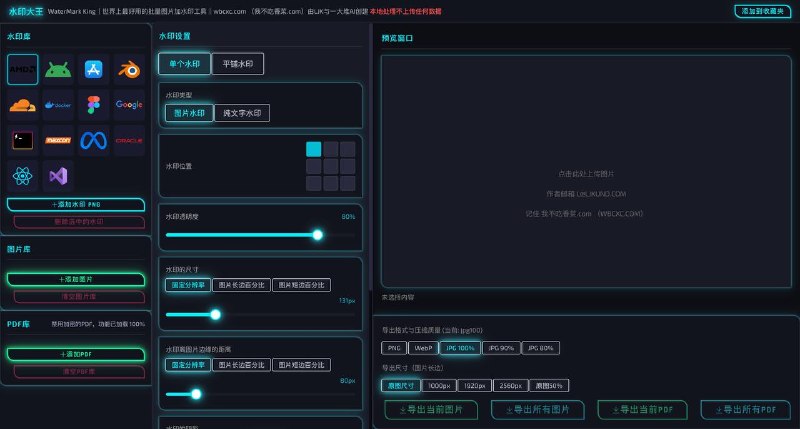Adjust the watermark opacity slider
Image resolution: width=800 pixels, height=429 pixels.
pos(260,235)
